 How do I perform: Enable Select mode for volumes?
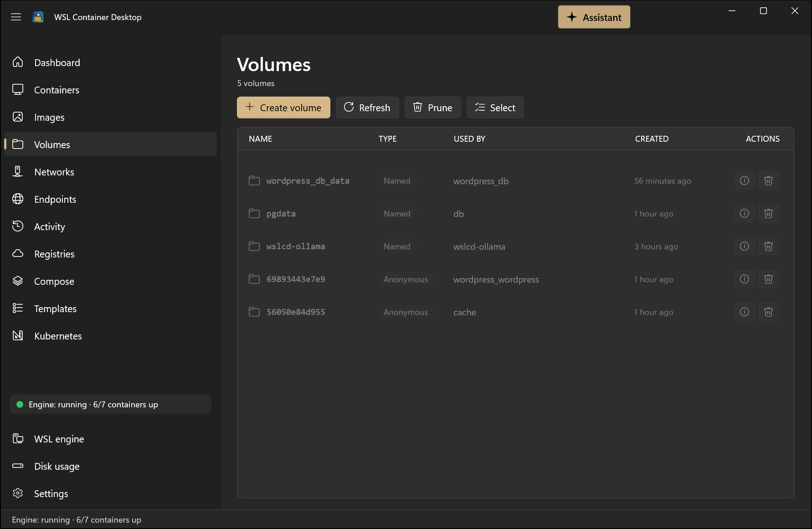pos(495,108)
